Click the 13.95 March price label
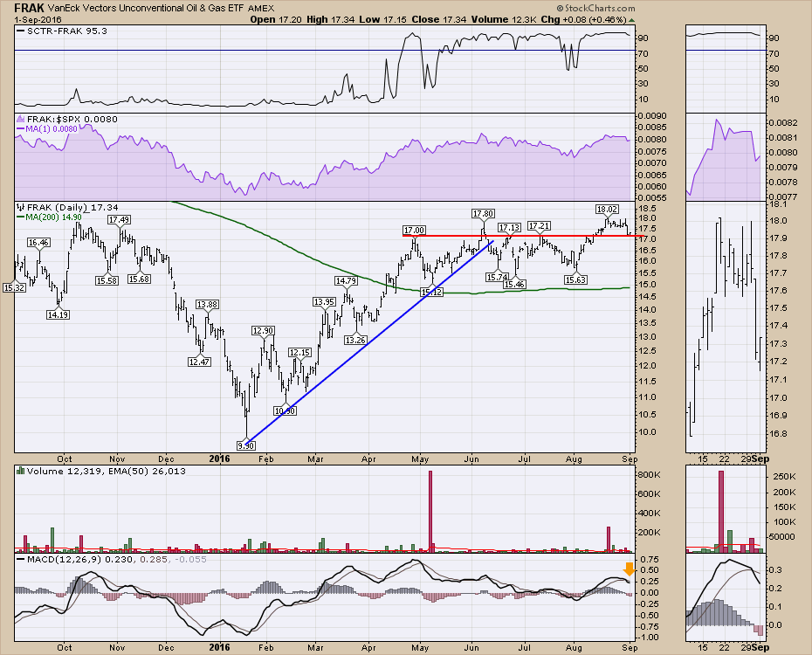This screenshot has height=655, width=812. [x=324, y=301]
